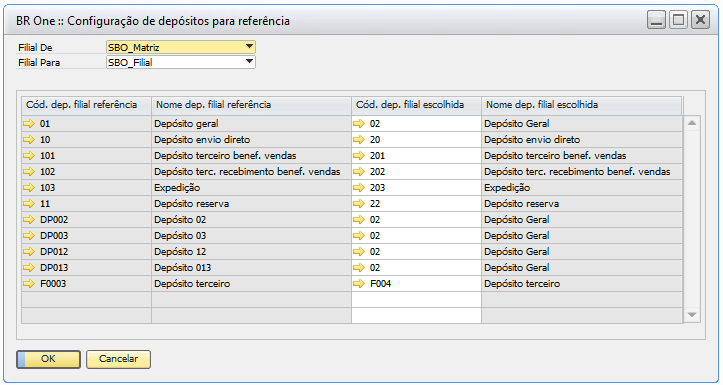Open link arrow in chosen column, row DP013
The image size is (723, 385).
(359, 267)
